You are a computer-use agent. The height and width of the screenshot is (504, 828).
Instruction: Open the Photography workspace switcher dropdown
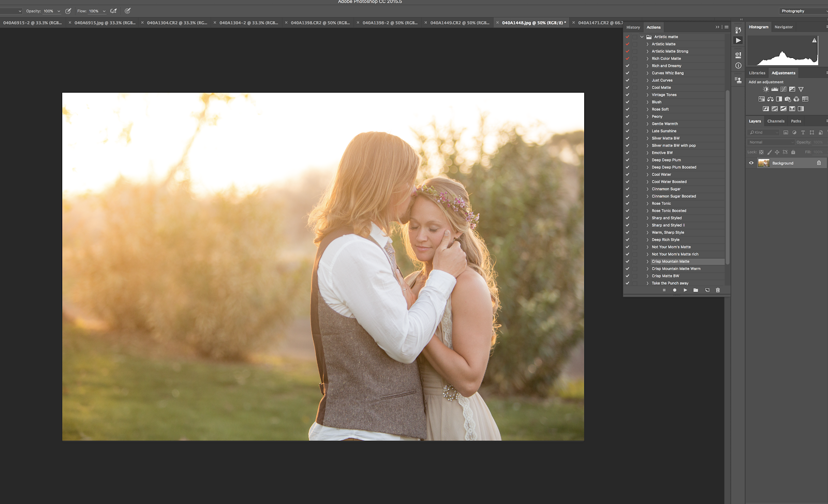point(803,11)
